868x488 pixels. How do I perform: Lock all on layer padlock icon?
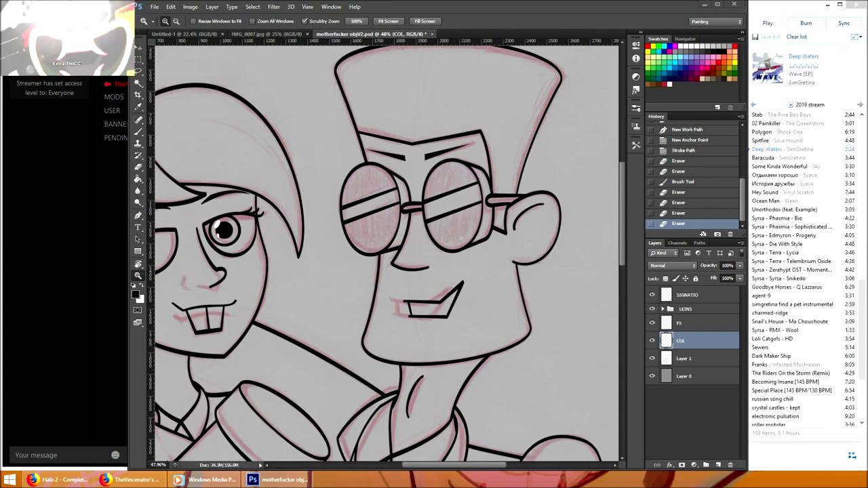coord(695,279)
